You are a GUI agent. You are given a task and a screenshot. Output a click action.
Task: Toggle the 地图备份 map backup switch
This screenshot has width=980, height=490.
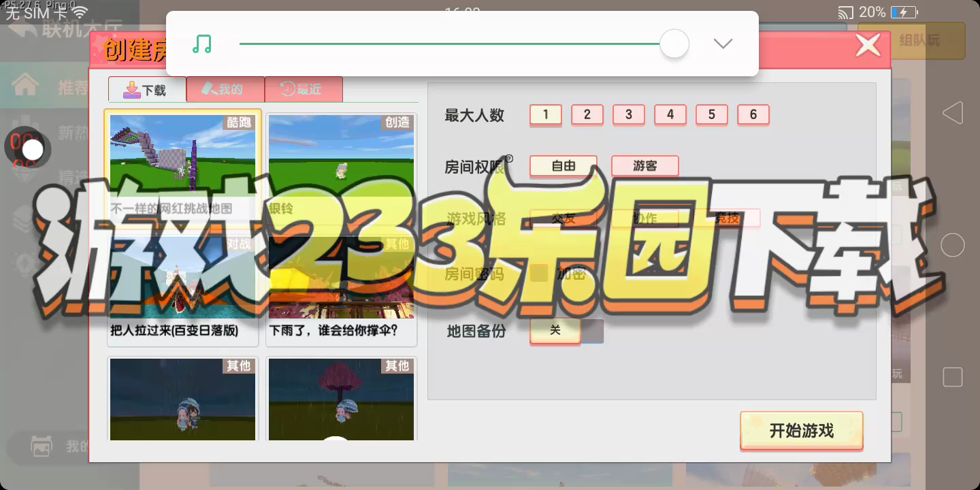click(x=566, y=331)
